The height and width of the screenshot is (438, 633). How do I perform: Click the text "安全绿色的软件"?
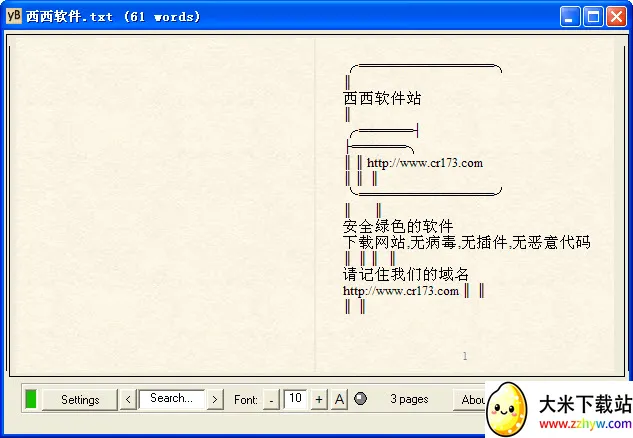pyautogui.click(x=398, y=226)
